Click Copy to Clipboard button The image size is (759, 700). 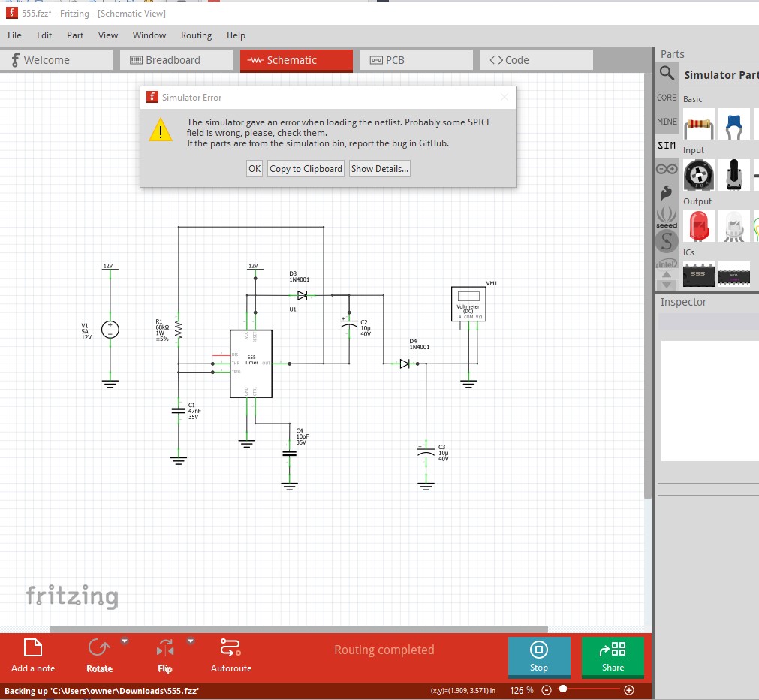[x=306, y=168]
